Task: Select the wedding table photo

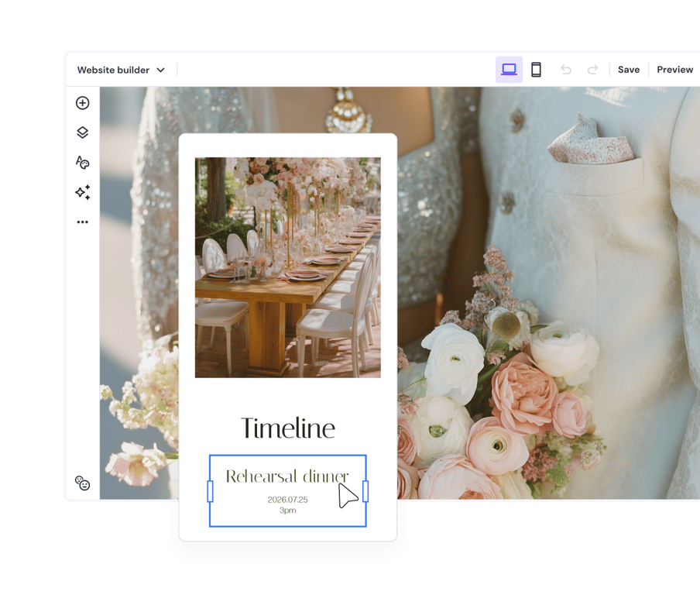Action: (x=287, y=267)
